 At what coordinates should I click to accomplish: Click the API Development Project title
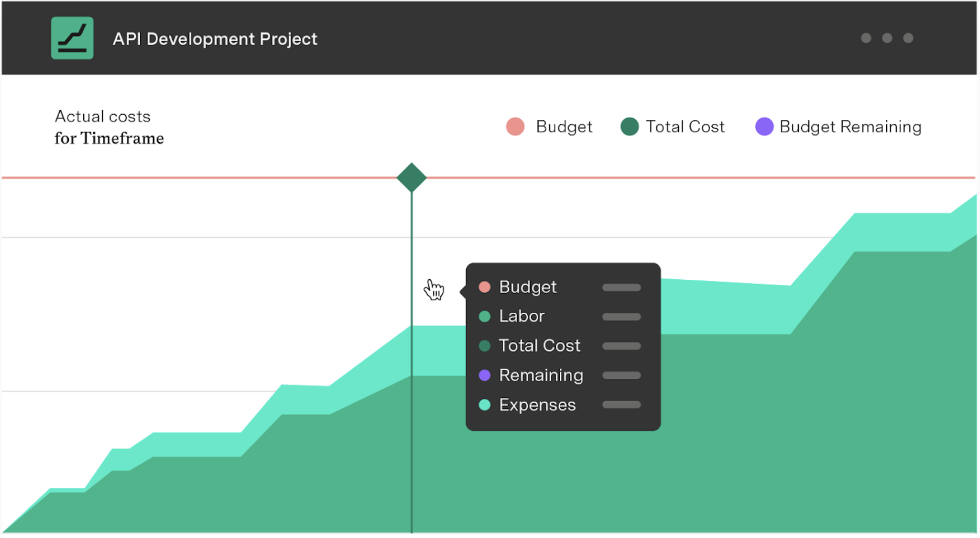(215, 39)
